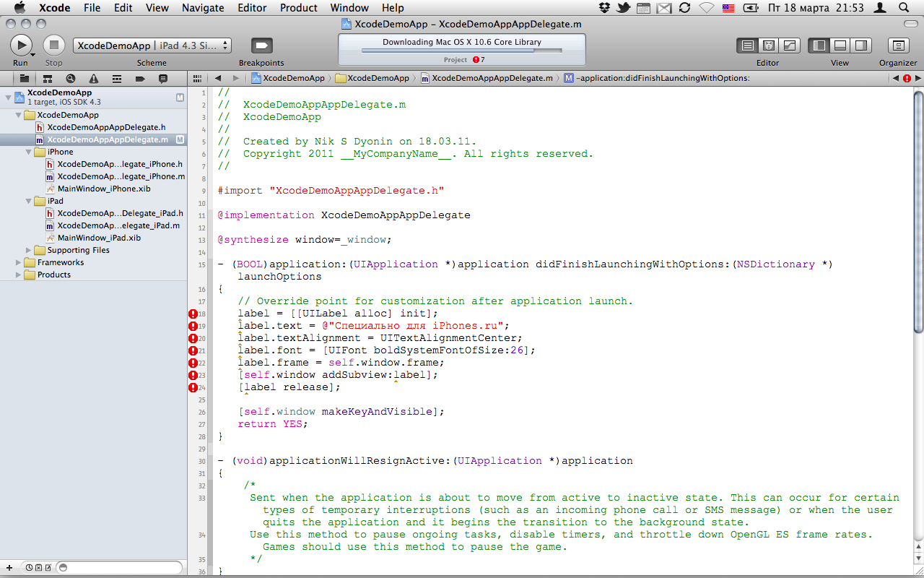Jump to the next issue
Screen dimensions: 924x578
[x=918, y=78]
